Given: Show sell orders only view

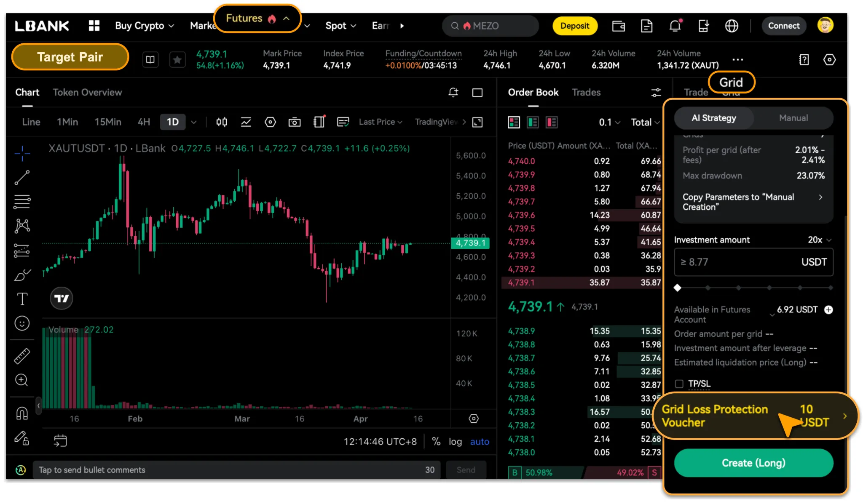Looking at the screenshot, I should click(x=551, y=123).
